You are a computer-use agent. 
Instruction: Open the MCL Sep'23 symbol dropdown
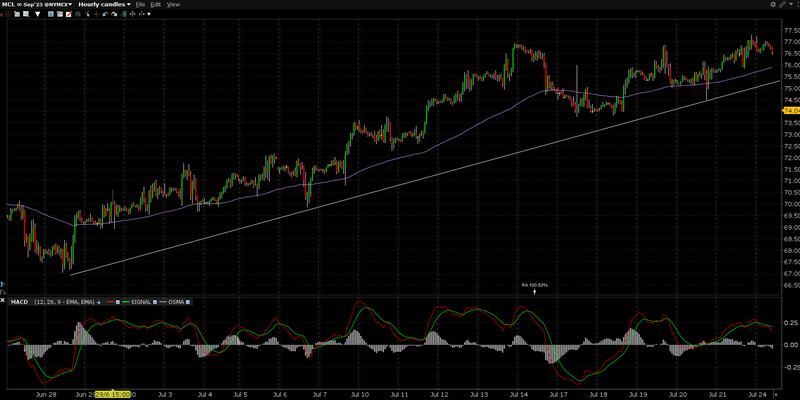70,5
